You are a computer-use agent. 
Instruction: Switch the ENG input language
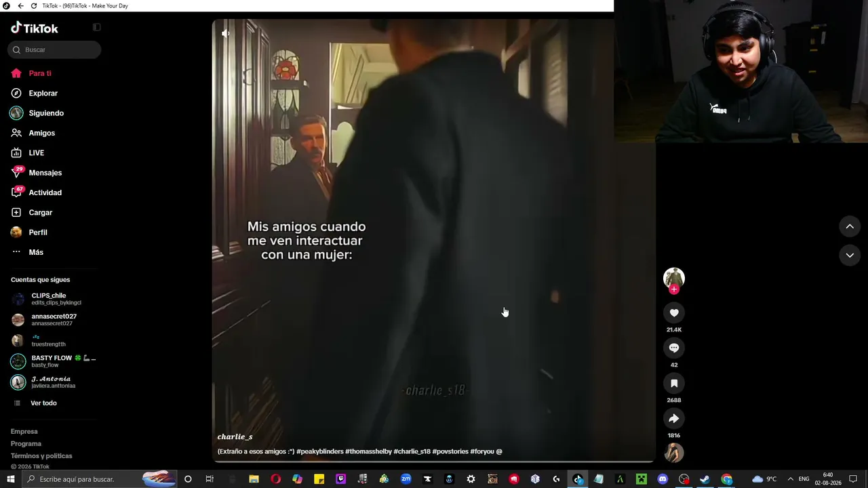coord(804,479)
